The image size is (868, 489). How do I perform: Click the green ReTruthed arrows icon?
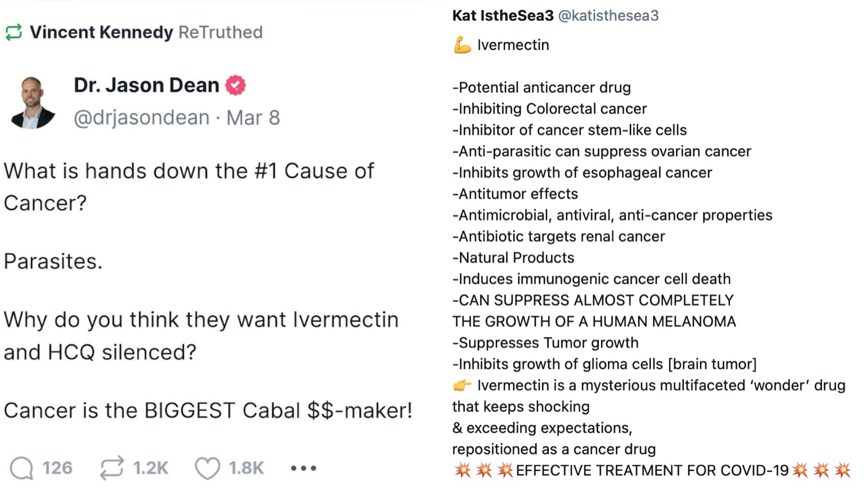click(14, 32)
